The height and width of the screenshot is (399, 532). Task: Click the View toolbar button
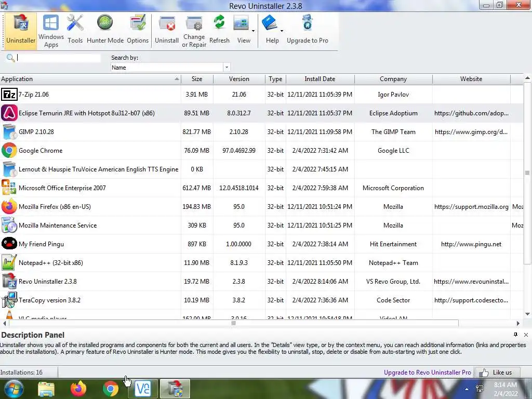(242, 31)
